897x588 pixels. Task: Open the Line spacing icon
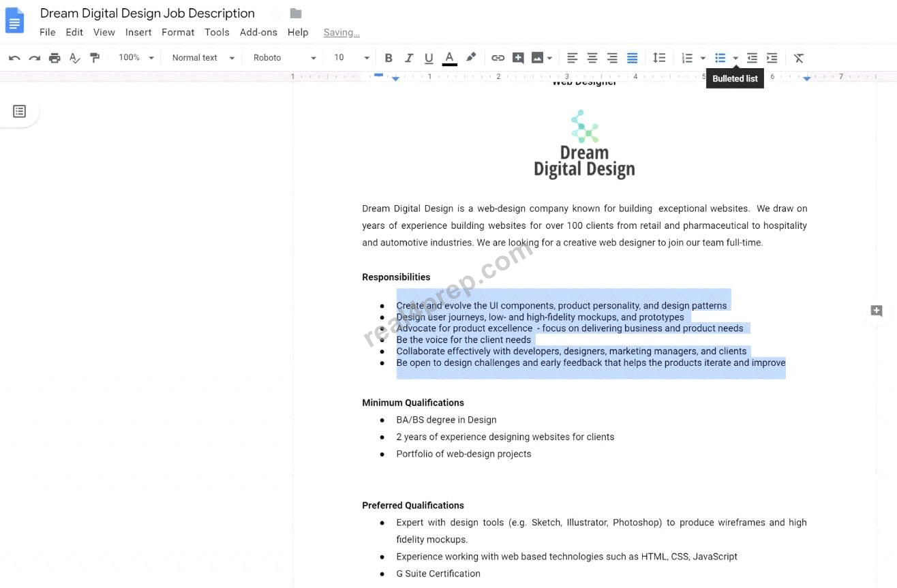point(659,58)
